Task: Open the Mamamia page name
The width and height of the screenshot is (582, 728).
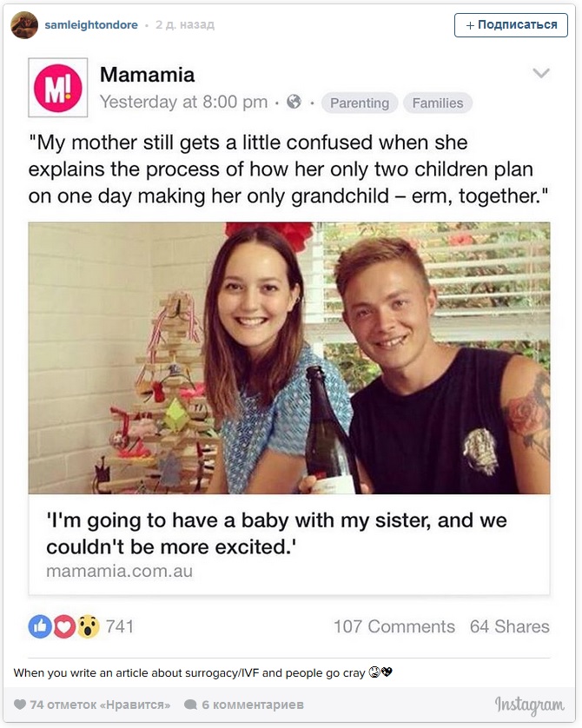Action: click(x=147, y=75)
